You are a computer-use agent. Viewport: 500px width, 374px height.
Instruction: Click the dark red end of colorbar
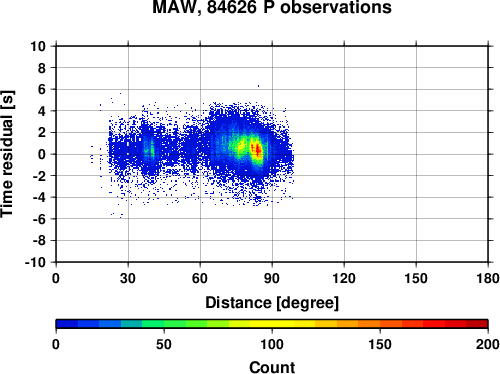pos(477,324)
